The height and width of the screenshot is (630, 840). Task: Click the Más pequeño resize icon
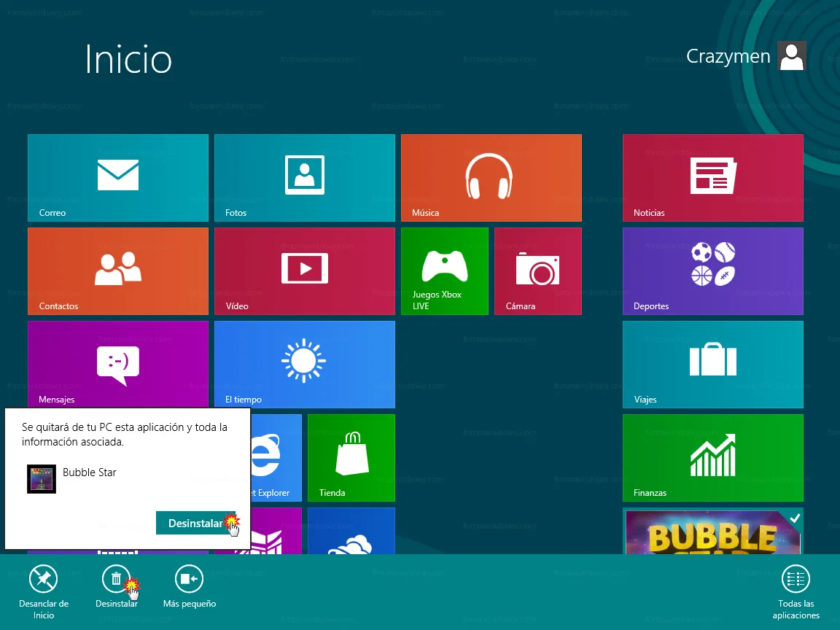click(189, 578)
